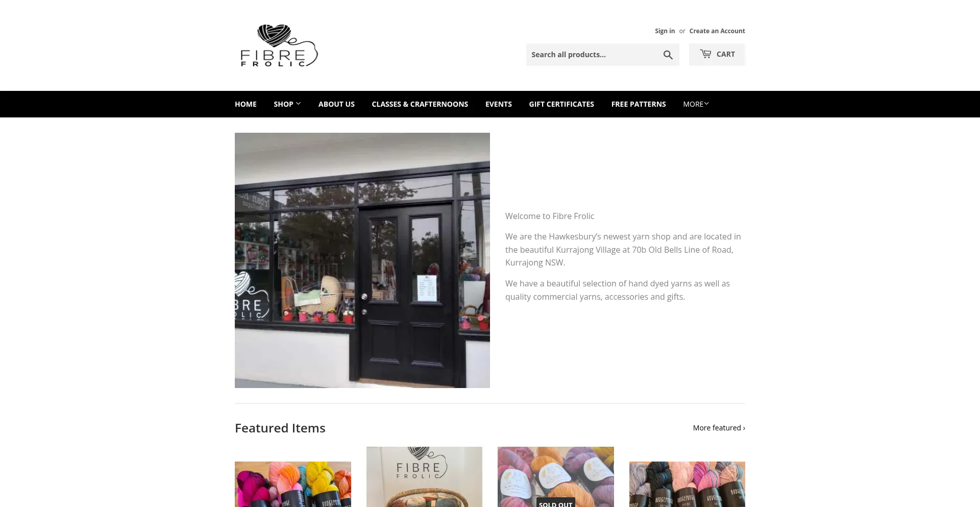Viewport: 980px width, 507px height.
Task: Expand the MORE menu chevron
Action: 707,104
